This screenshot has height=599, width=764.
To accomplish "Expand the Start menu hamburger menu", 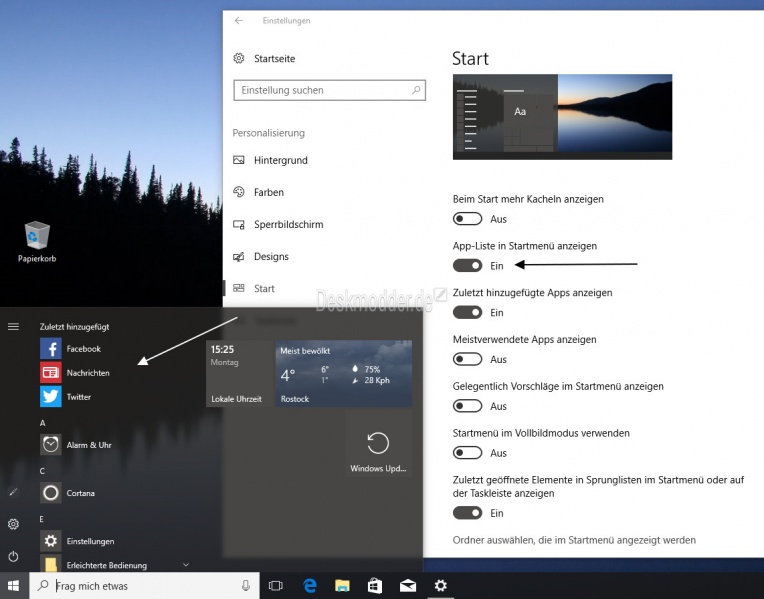I will click(13, 326).
